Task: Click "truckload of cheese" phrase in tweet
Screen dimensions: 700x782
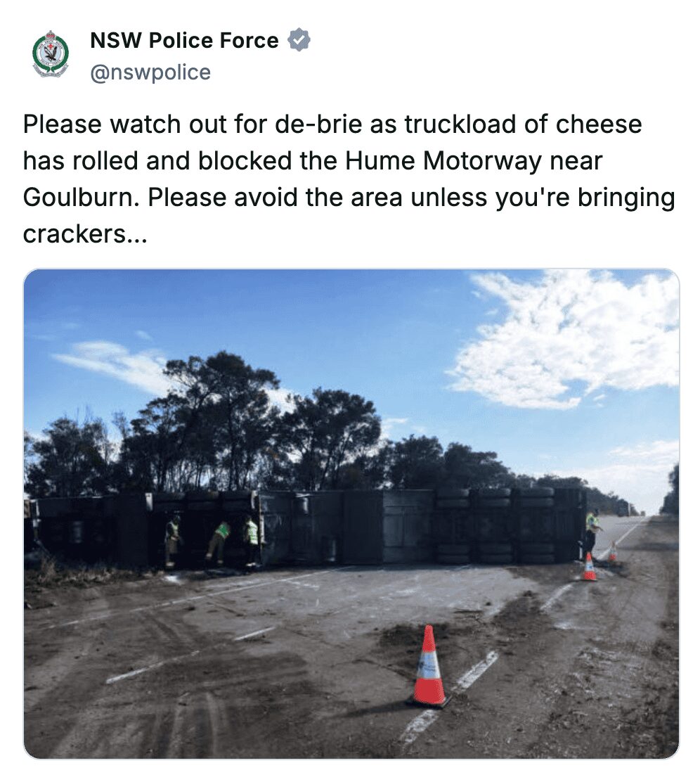Action: [x=522, y=124]
